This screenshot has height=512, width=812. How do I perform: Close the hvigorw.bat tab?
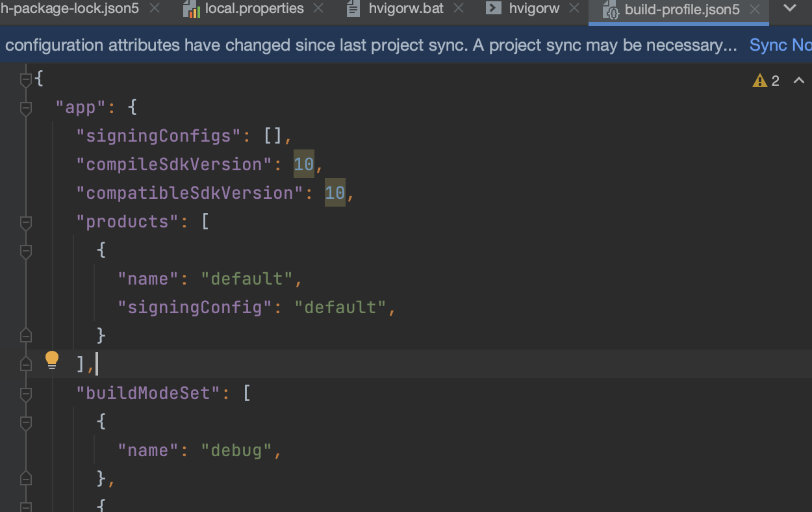tap(459, 8)
